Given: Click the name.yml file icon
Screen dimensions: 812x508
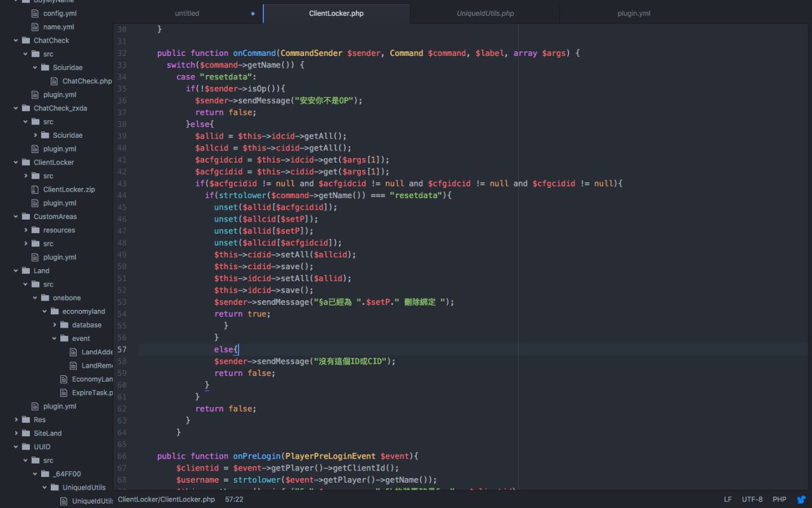Looking at the screenshot, I should tap(36, 27).
